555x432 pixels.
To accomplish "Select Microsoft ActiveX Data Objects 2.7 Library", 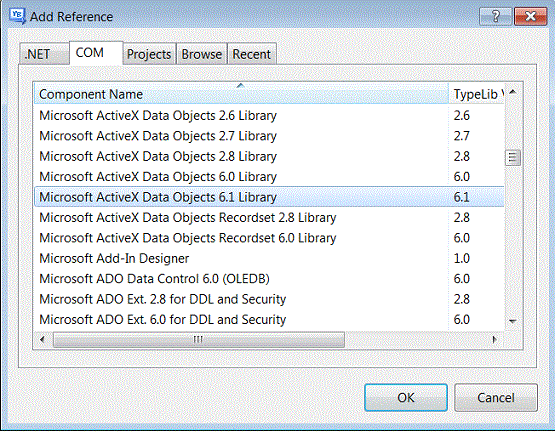I will click(269, 136).
